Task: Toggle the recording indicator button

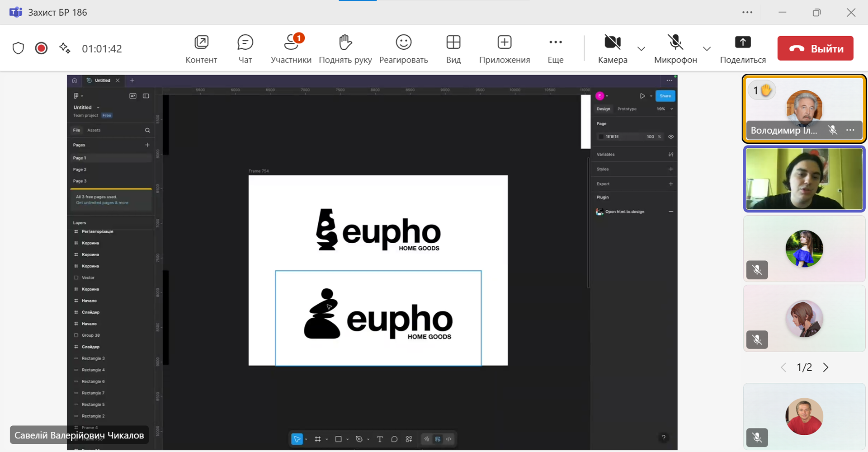Action: click(x=41, y=48)
